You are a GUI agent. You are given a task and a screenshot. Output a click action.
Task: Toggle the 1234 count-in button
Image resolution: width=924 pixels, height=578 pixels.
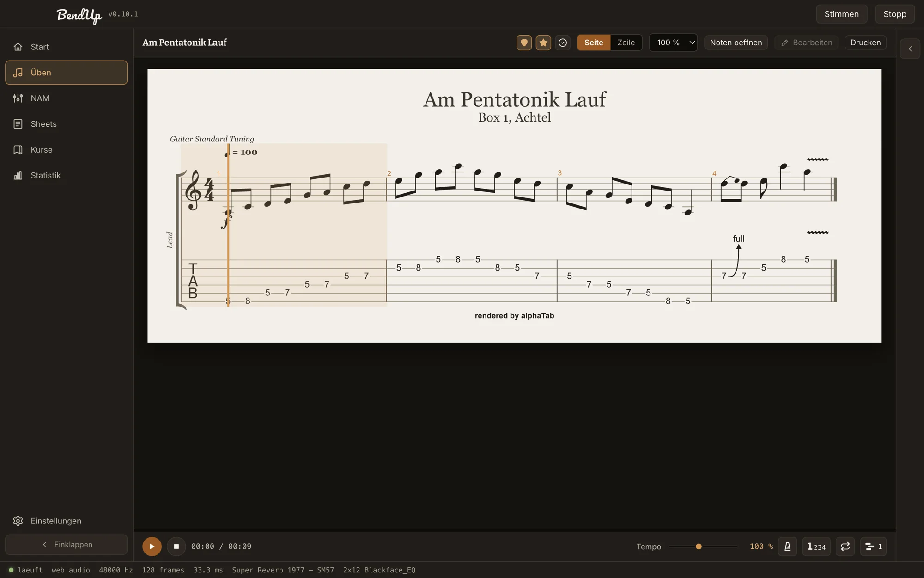816,547
